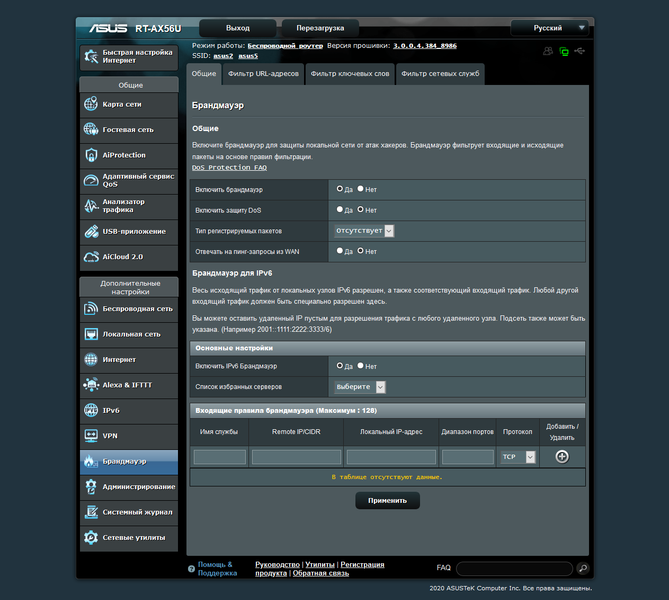The image size is (669, 600).
Task: Expand the logged packets type dropdown
Action: [x=364, y=230]
